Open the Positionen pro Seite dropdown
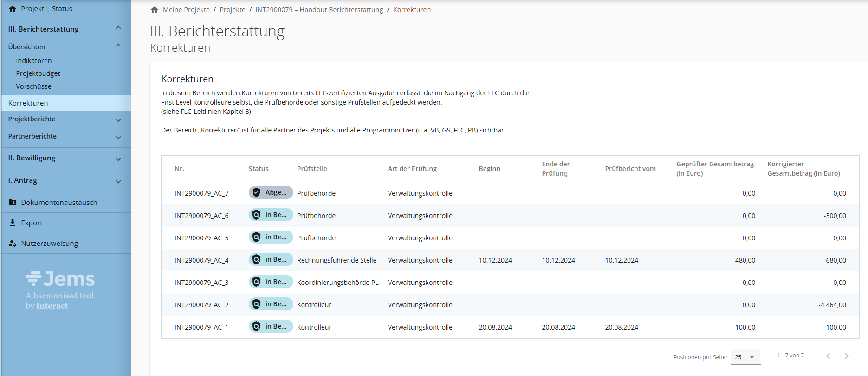868x376 pixels. (745, 357)
